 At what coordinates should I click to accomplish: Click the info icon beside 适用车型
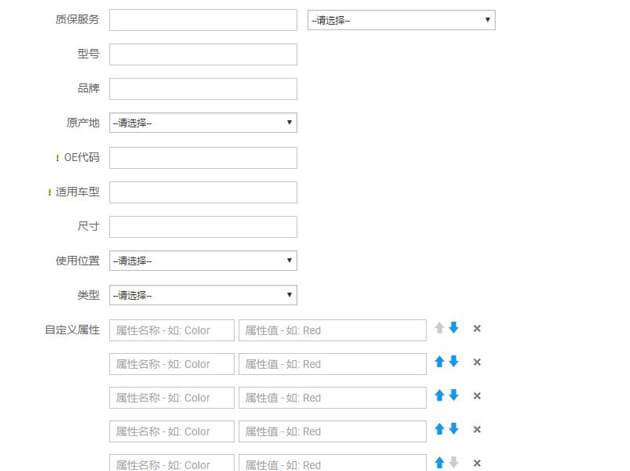pos(49,192)
